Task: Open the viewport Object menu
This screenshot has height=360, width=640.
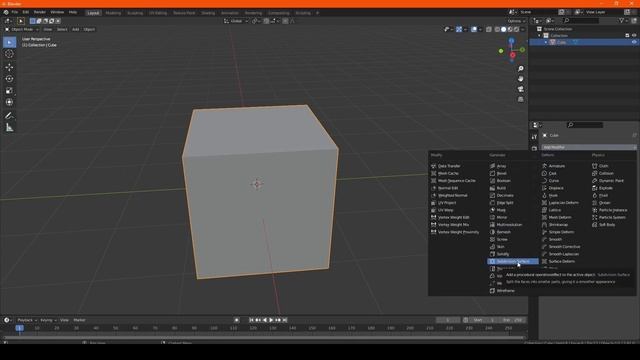Action: 89,29
